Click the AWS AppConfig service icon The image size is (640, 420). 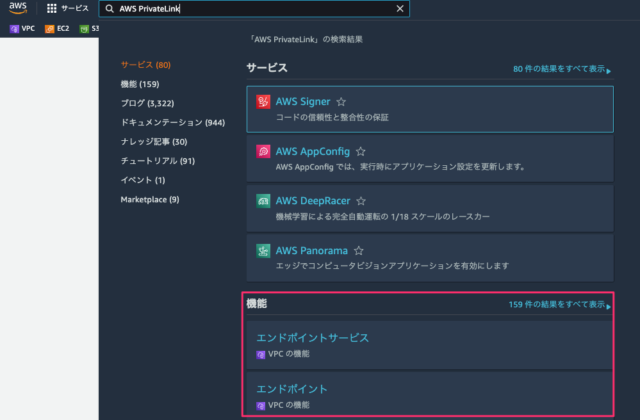263,151
